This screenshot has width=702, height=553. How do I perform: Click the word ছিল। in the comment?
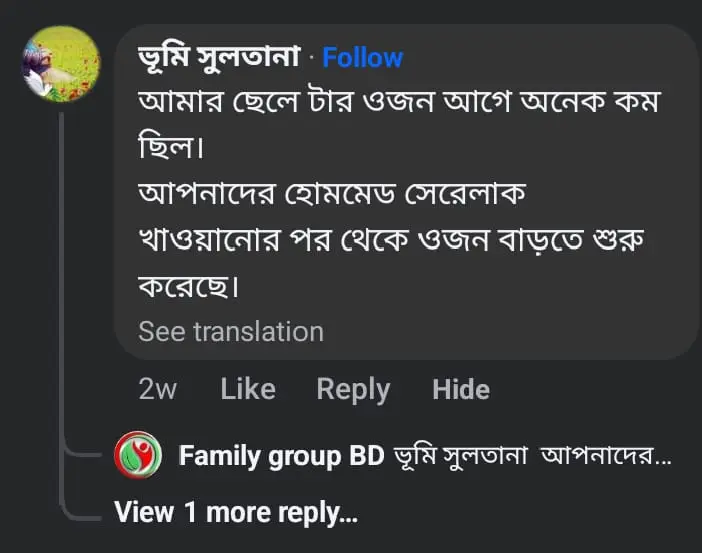pos(165,148)
